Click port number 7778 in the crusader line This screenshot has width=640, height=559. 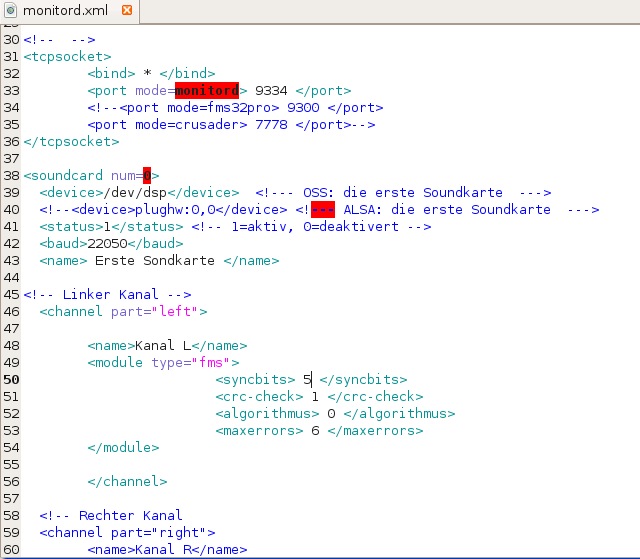point(271,124)
